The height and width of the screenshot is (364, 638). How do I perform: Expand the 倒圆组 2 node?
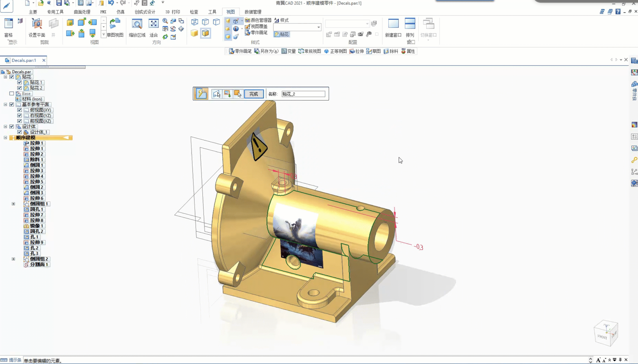pos(13,259)
